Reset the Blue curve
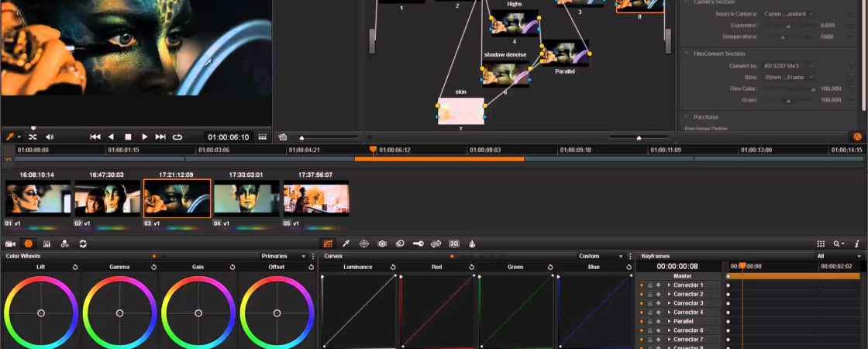This screenshot has height=349, width=868. tap(629, 267)
